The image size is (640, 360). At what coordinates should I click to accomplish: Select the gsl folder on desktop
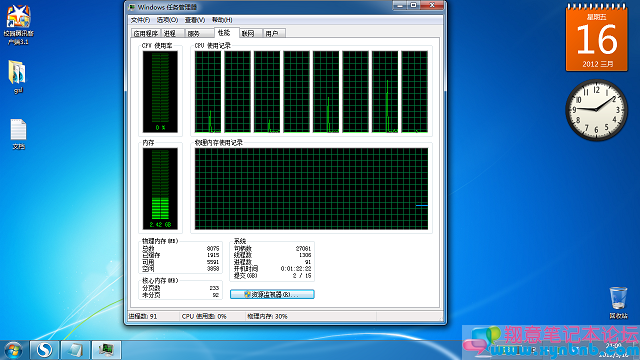point(18,77)
